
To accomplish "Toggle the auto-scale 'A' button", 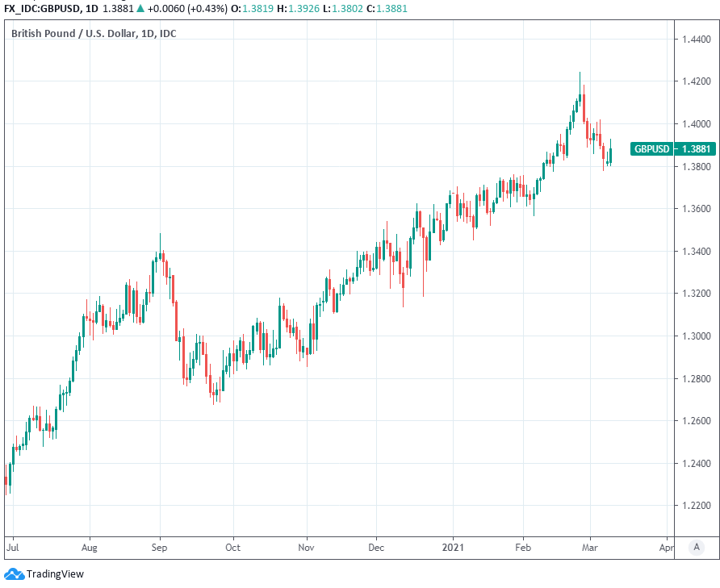I will [697, 547].
